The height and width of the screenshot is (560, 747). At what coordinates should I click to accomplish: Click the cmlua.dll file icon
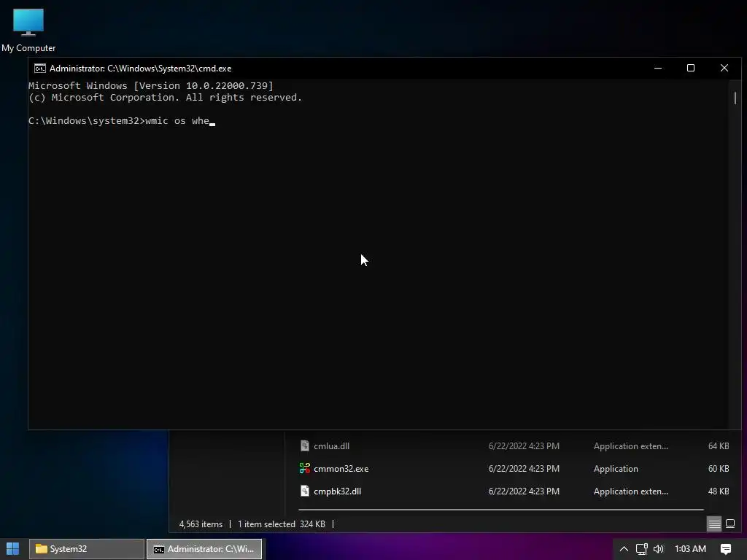pos(305,446)
